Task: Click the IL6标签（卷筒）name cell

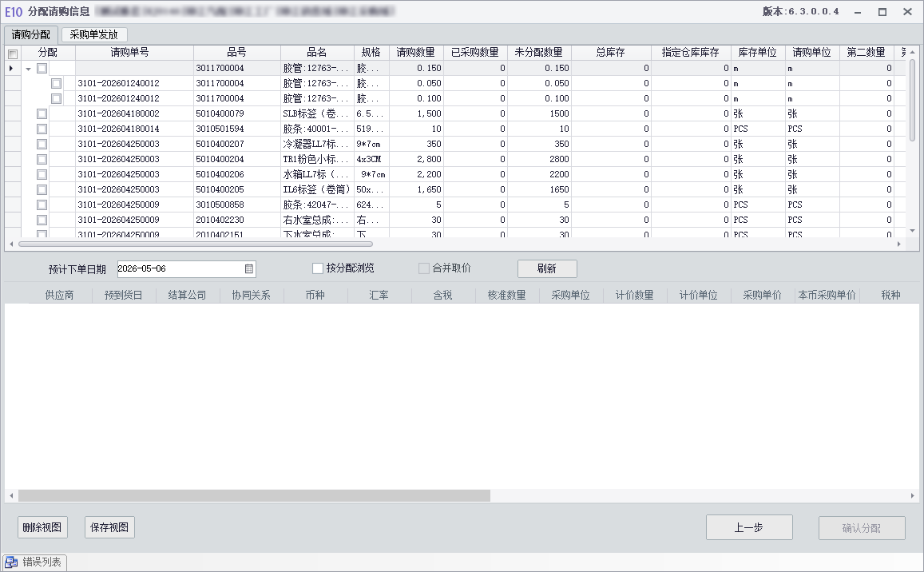Action: pos(317,189)
